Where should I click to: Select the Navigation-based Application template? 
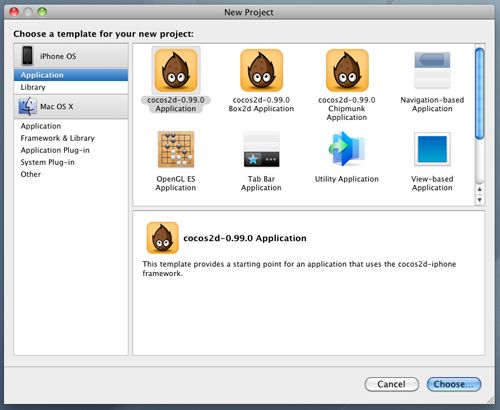pos(432,70)
